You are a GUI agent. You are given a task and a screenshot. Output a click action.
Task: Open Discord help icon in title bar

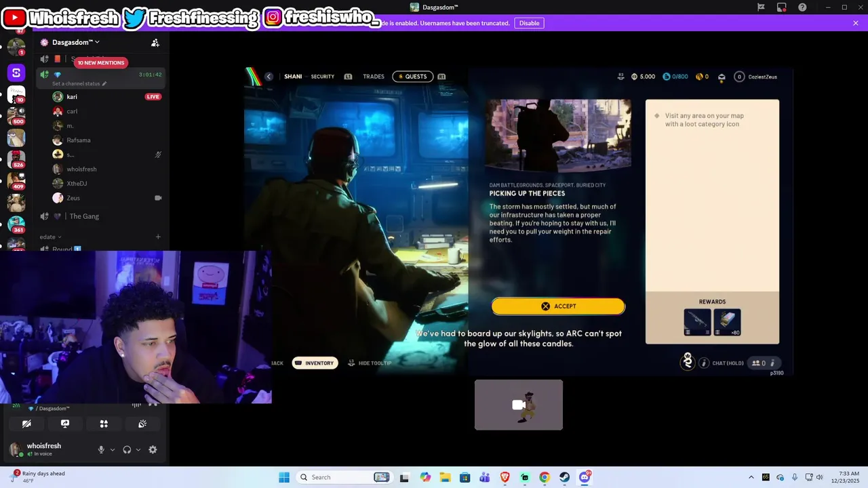(x=803, y=7)
